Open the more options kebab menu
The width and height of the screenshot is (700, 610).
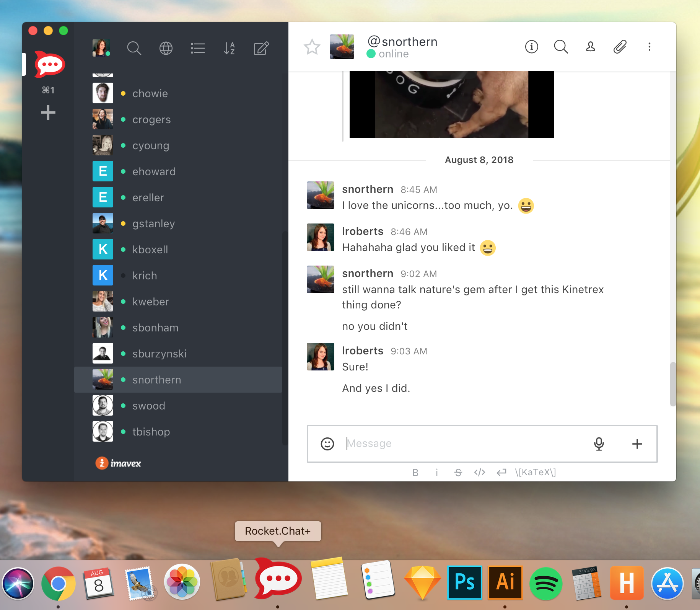[650, 47]
